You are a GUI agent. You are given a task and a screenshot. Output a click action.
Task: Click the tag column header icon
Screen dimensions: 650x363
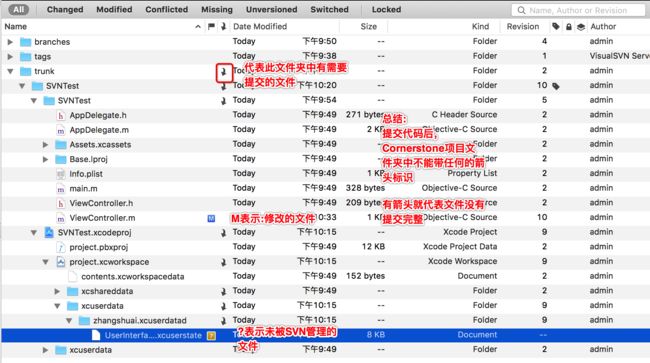coord(556,27)
